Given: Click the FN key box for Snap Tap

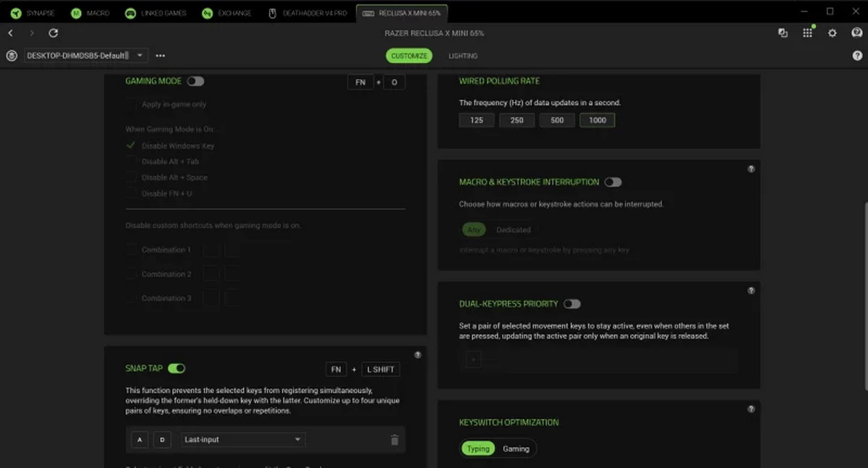Looking at the screenshot, I should (x=336, y=369).
